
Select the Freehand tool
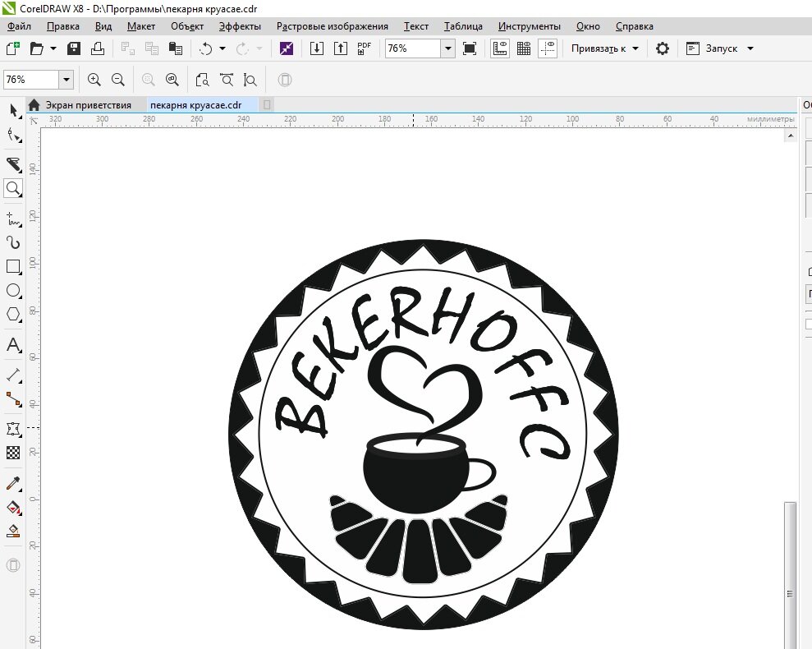[13, 219]
